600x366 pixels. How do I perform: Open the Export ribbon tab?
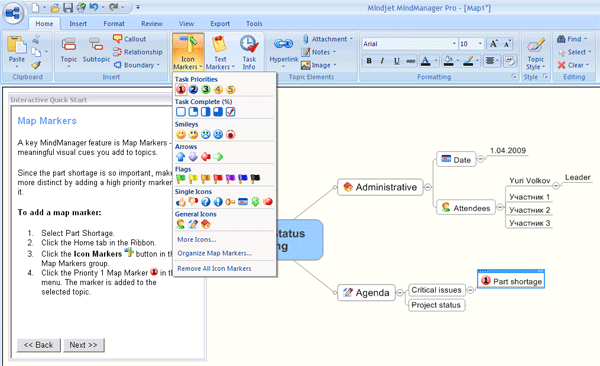tap(220, 24)
